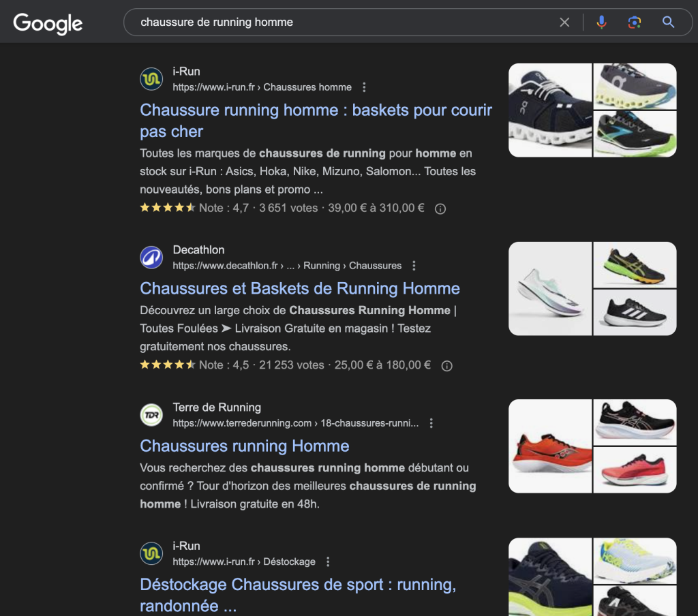Click the Chaussures homme breadcrumb under i-Run
The image size is (698, 616).
pyautogui.click(x=307, y=87)
